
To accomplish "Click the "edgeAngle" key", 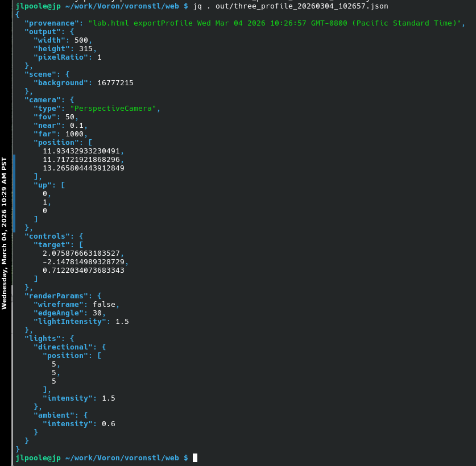I will click(56, 313).
